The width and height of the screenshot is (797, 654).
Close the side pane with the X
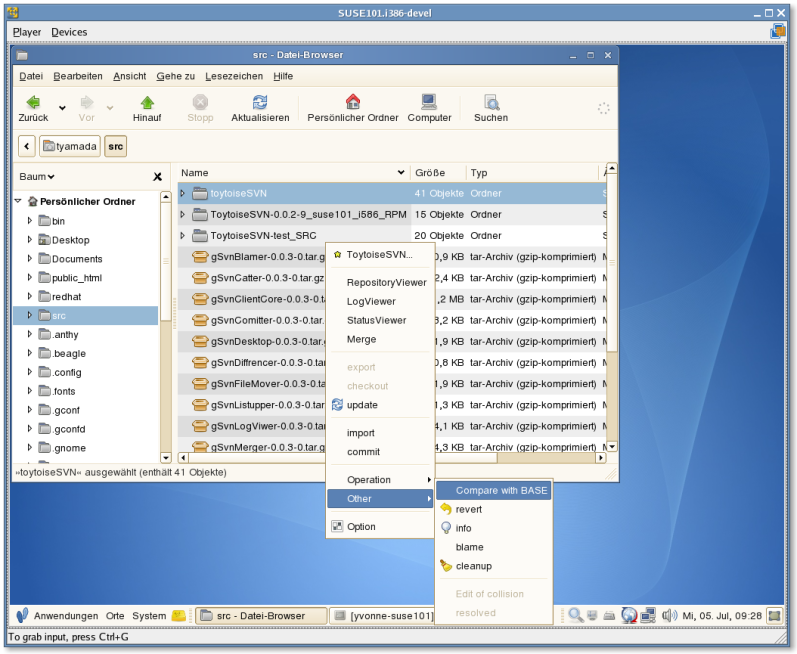pyautogui.click(x=158, y=176)
